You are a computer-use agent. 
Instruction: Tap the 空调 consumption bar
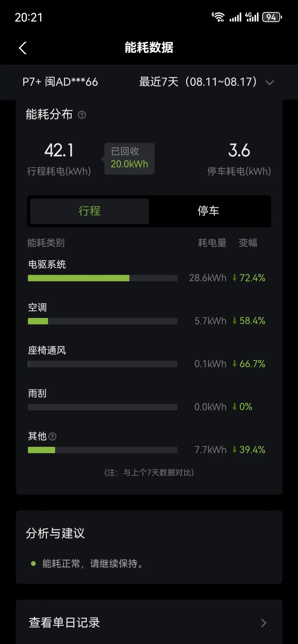click(x=103, y=321)
